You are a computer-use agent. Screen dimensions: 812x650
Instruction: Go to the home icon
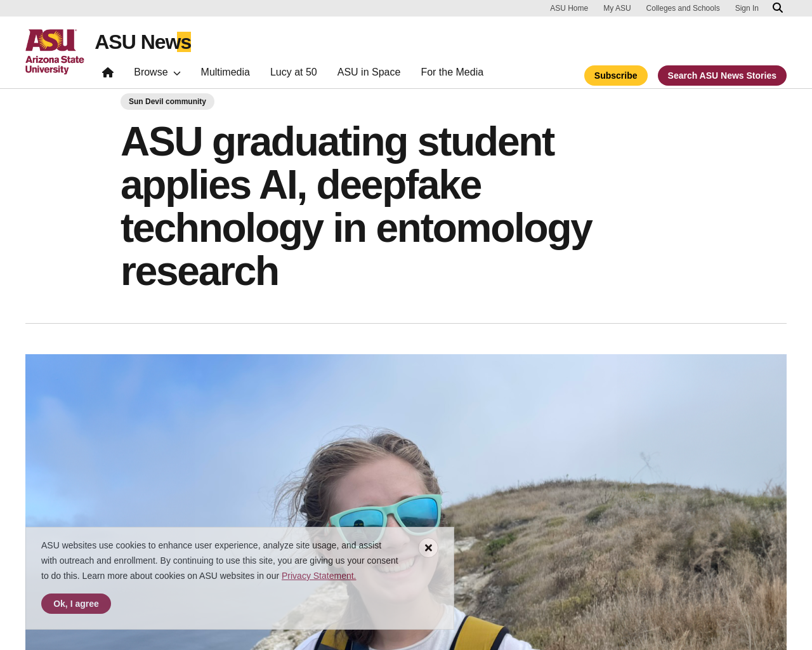tap(108, 72)
